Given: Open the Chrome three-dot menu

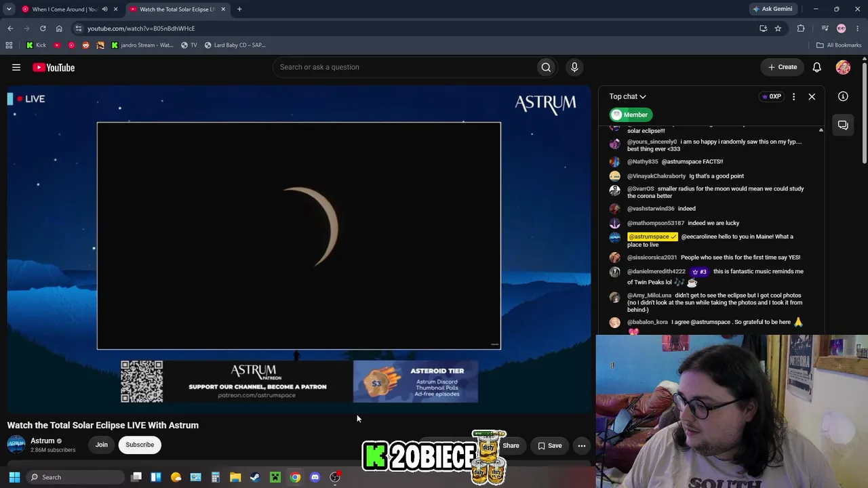Looking at the screenshot, I should pos(858,28).
